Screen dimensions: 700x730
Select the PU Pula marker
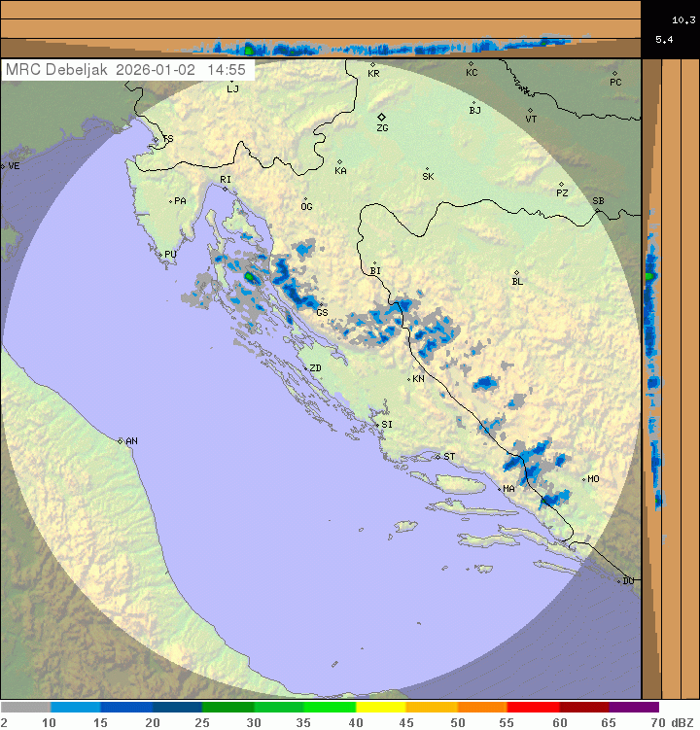tap(160, 255)
